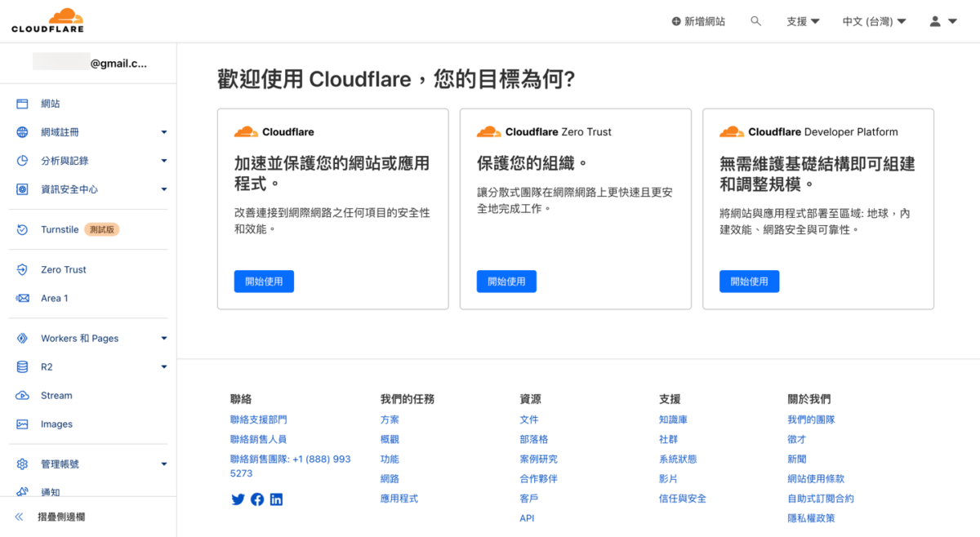Click the Workers 和 Pages icon
This screenshot has height=537, width=980.
(x=23, y=338)
